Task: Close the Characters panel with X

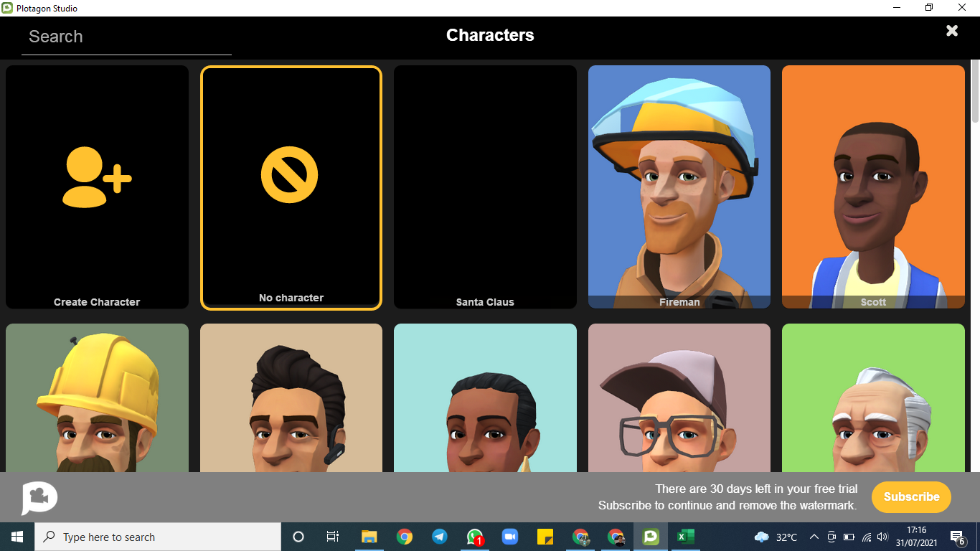Action: pos(952,31)
